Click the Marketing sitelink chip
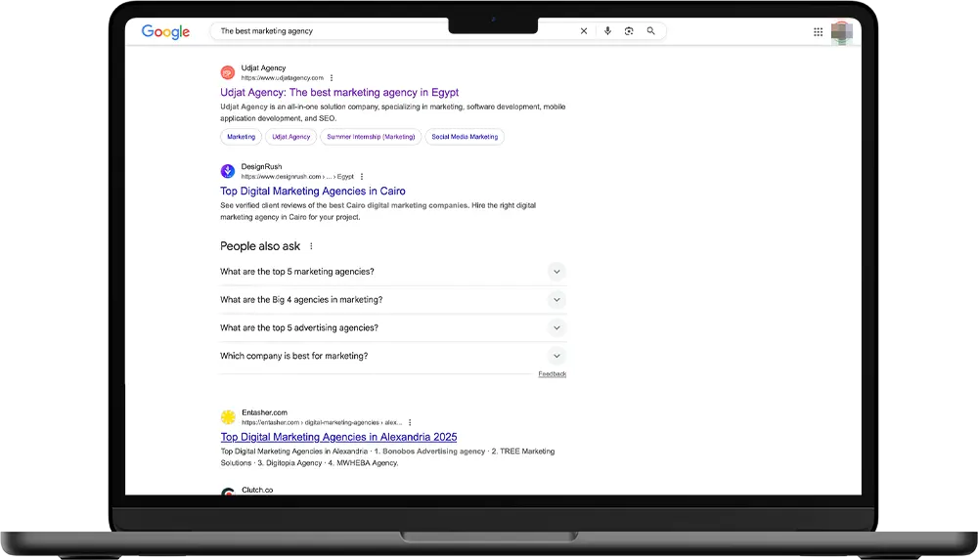The width and height of the screenshot is (978, 560). 241,137
